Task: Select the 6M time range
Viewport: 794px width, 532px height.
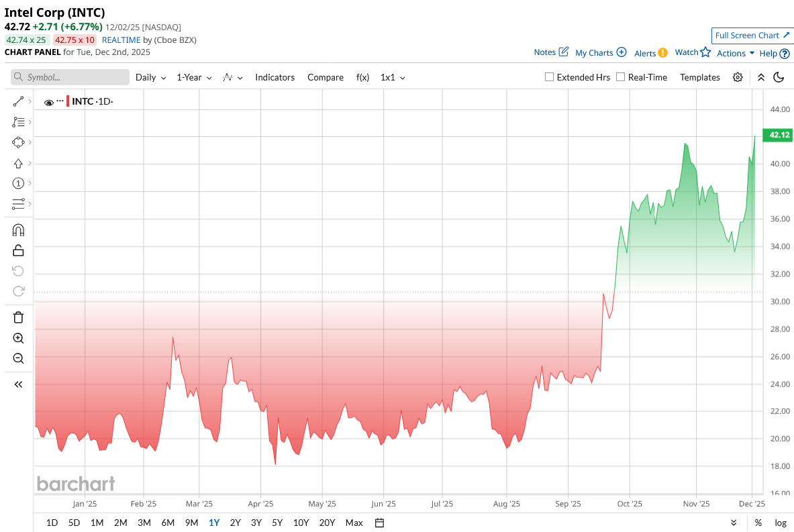Action: pyautogui.click(x=168, y=523)
